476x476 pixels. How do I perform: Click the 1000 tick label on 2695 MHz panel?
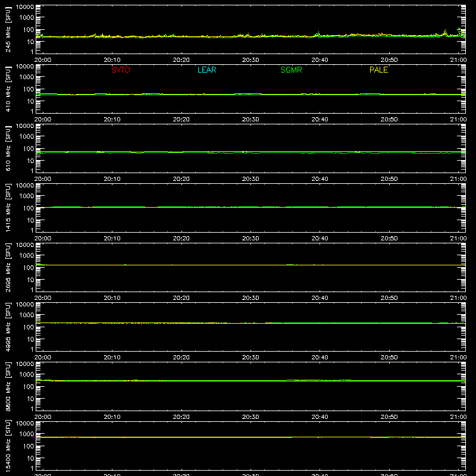pyautogui.click(x=27, y=256)
